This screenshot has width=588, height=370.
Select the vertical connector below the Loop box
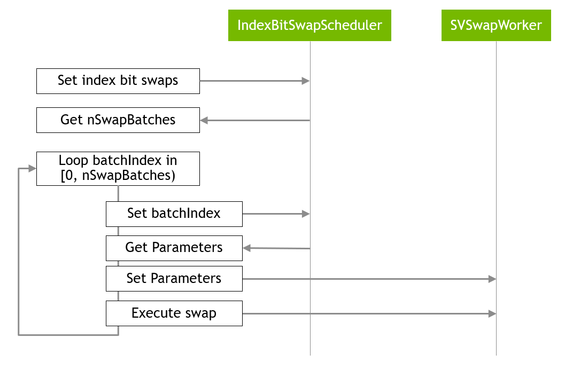click(x=118, y=193)
